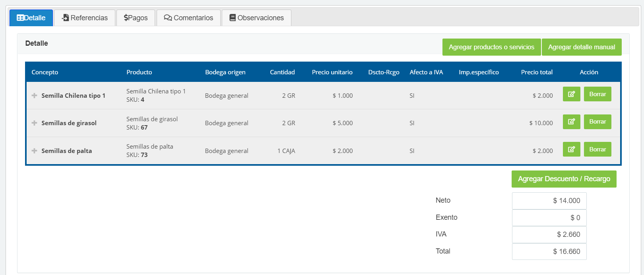Click the Total amount field
The width and height of the screenshot is (644, 275).
[549, 252]
